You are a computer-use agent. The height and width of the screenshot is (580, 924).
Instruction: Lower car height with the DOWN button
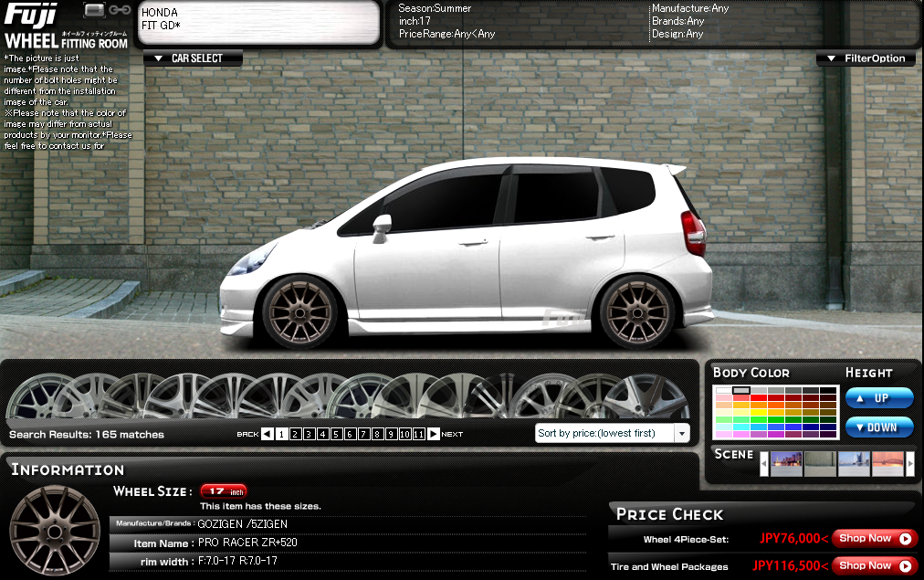879,427
